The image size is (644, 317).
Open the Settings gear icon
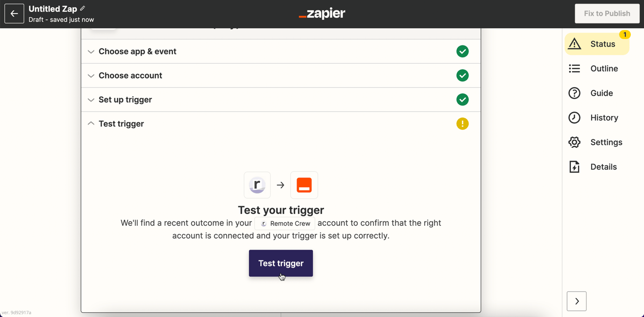tap(574, 142)
